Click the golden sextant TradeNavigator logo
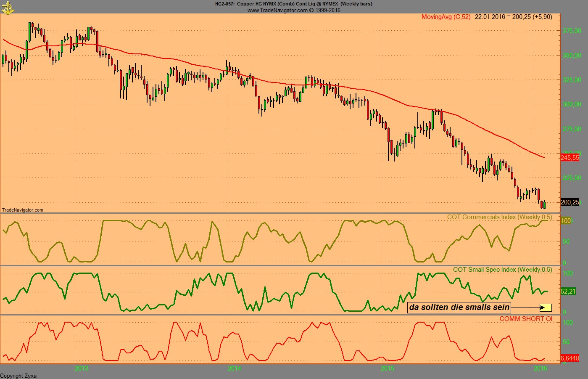Image resolution: width=588 pixels, height=379 pixels. click(x=7, y=7)
